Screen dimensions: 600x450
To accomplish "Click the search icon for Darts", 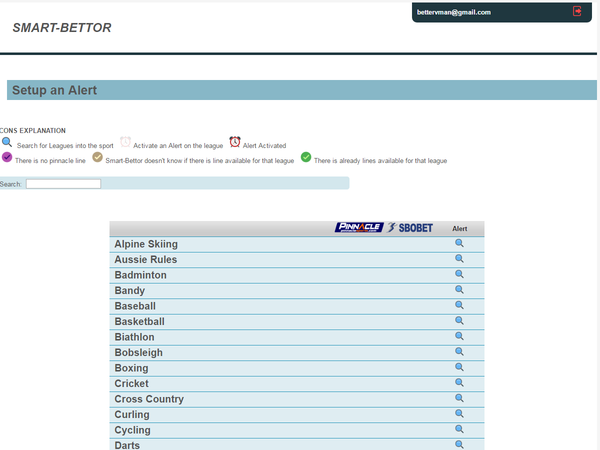I will pyautogui.click(x=460, y=444).
